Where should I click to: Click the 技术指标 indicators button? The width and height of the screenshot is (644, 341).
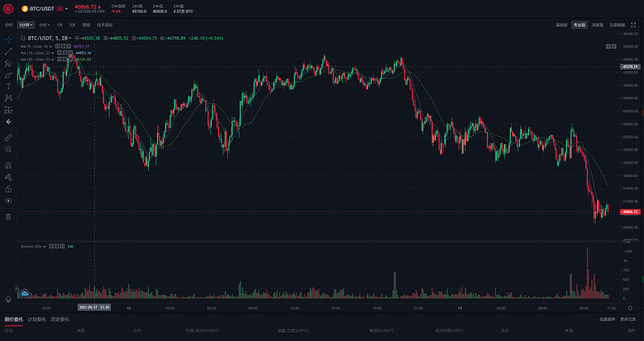[105, 25]
